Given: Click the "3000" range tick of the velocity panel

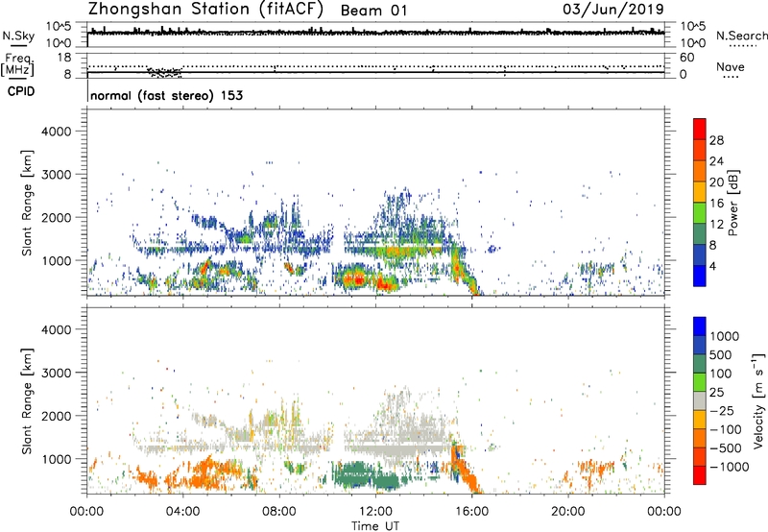Looking at the screenshot, I should [56, 373].
